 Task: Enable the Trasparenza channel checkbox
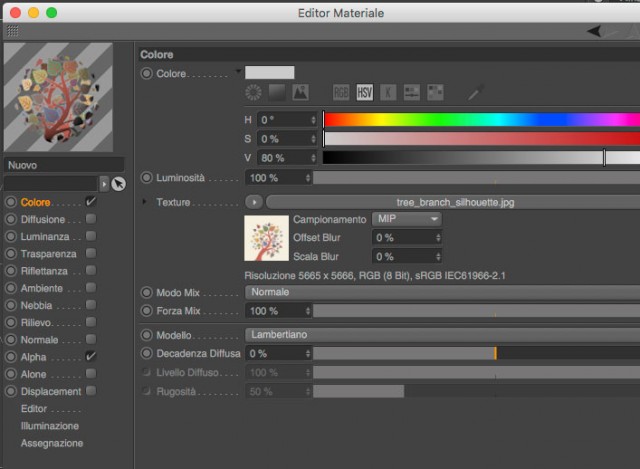[91, 253]
